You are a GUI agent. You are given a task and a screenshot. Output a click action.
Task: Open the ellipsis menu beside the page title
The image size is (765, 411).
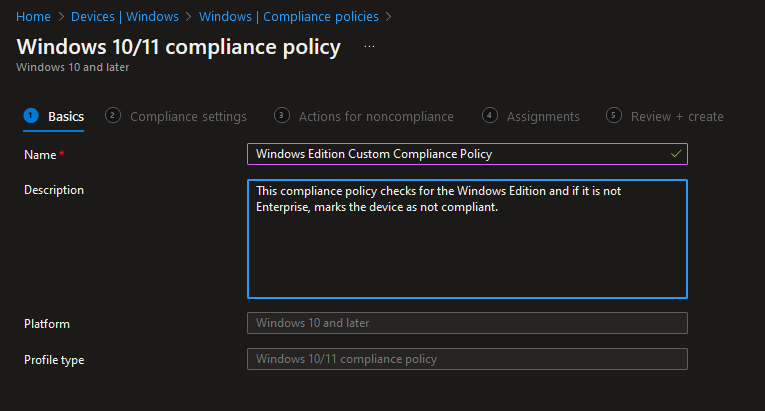click(x=369, y=47)
